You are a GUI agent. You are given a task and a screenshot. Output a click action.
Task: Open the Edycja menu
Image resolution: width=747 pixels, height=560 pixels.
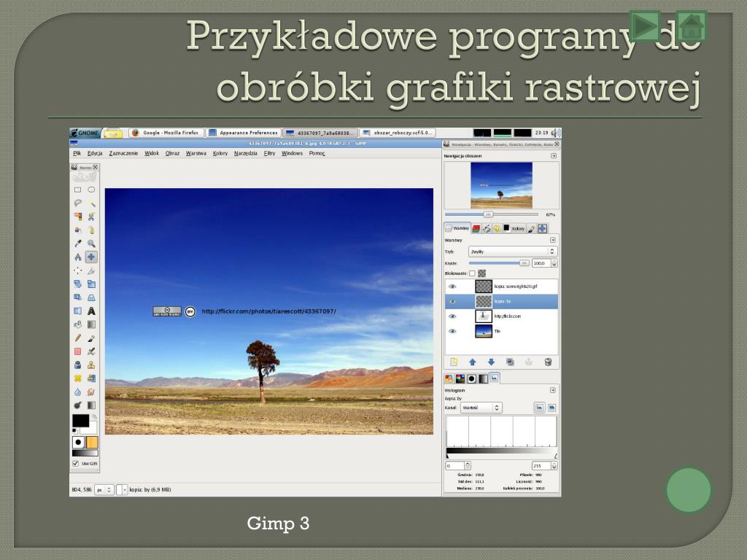point(95,153)
